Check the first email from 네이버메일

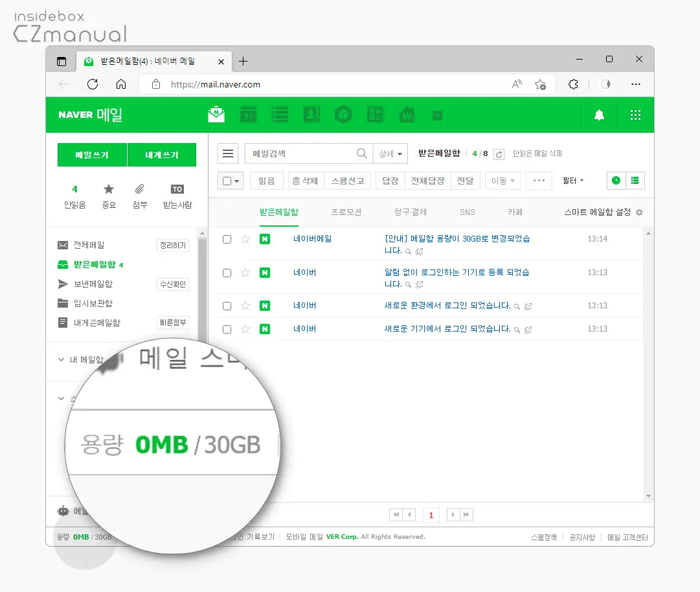click(227, 239)
